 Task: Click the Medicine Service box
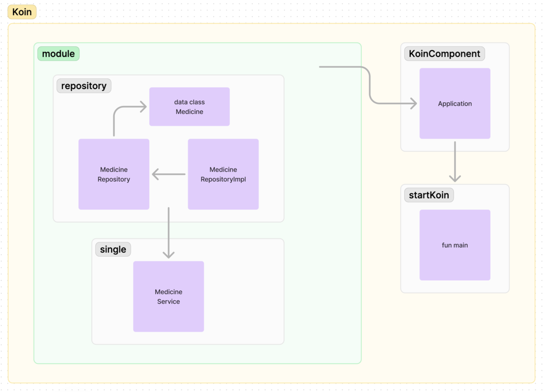[x=168, y=296]
